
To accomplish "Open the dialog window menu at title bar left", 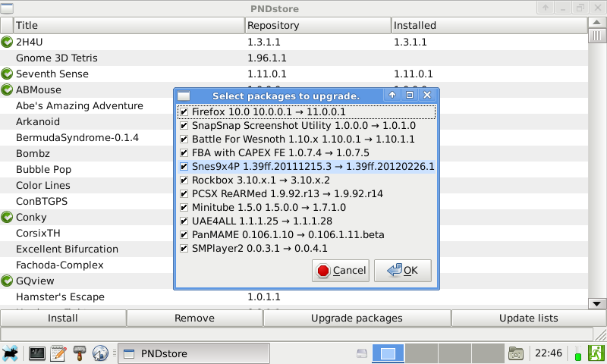I will [x=184, y=96].
